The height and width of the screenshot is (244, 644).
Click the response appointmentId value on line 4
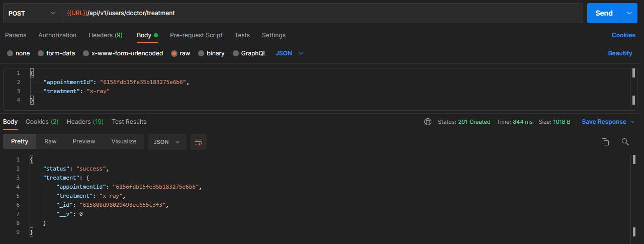click(157, 187)
